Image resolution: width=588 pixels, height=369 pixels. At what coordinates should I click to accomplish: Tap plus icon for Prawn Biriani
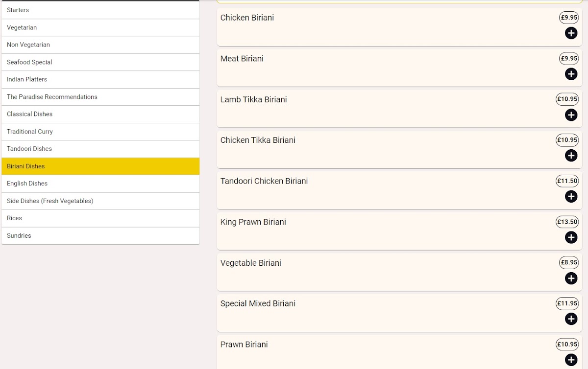pos(571,360)
